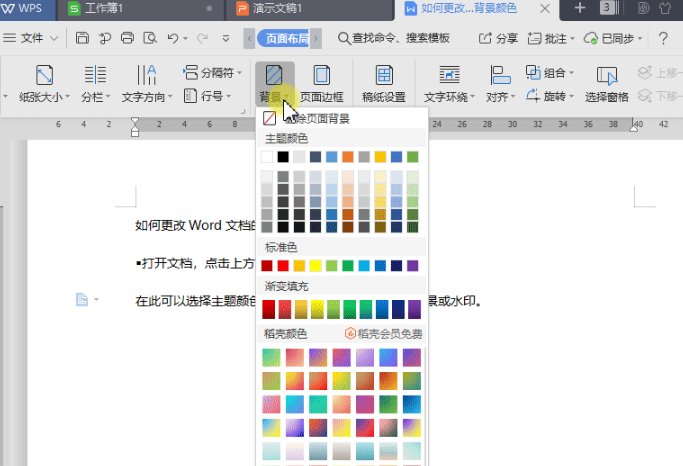Viewport: 683px width, 466px height.
Task: Open the Undo history dropdown arrow
Action: [186, 38]
